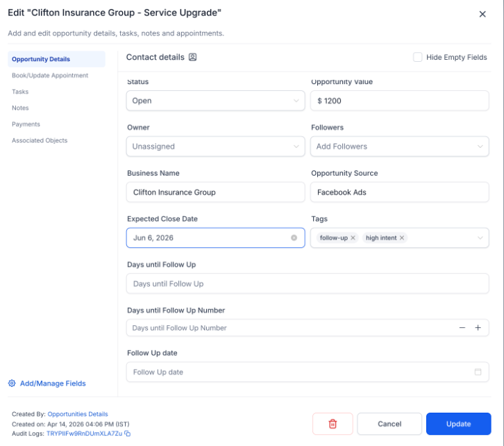Select the Associated Objects tab
The width and height of the screenshot is (504, 446).
click(40, 140)
